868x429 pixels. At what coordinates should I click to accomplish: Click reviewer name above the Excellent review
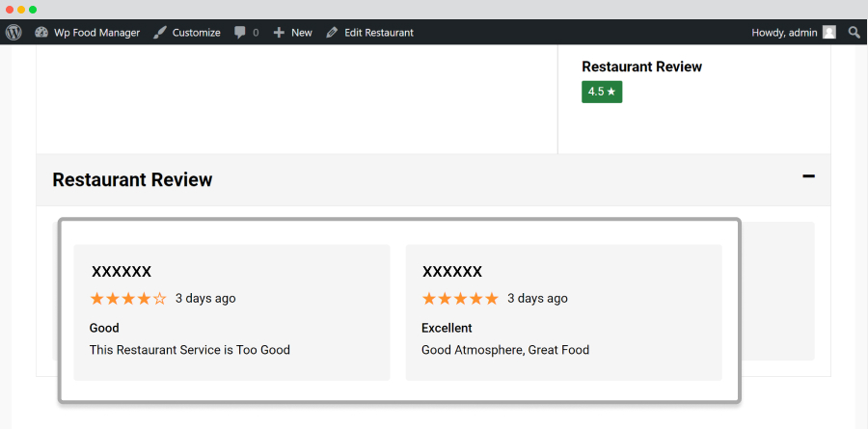[452, 271]
